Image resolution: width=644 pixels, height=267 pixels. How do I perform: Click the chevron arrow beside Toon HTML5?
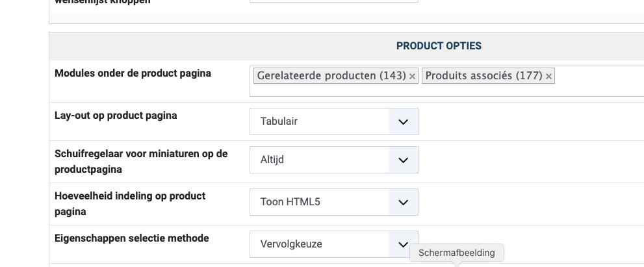click(403, 202)
